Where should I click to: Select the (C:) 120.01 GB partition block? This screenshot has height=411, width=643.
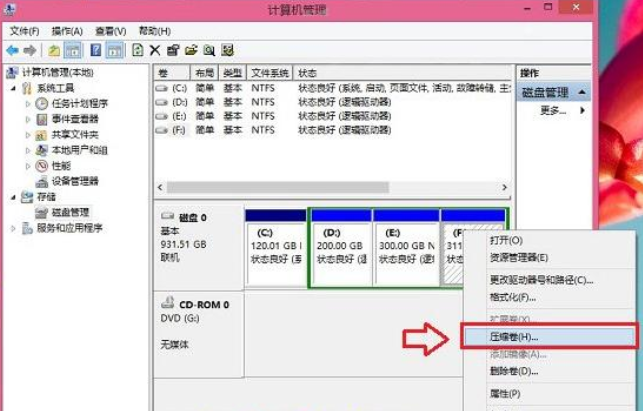click(276, 248)
